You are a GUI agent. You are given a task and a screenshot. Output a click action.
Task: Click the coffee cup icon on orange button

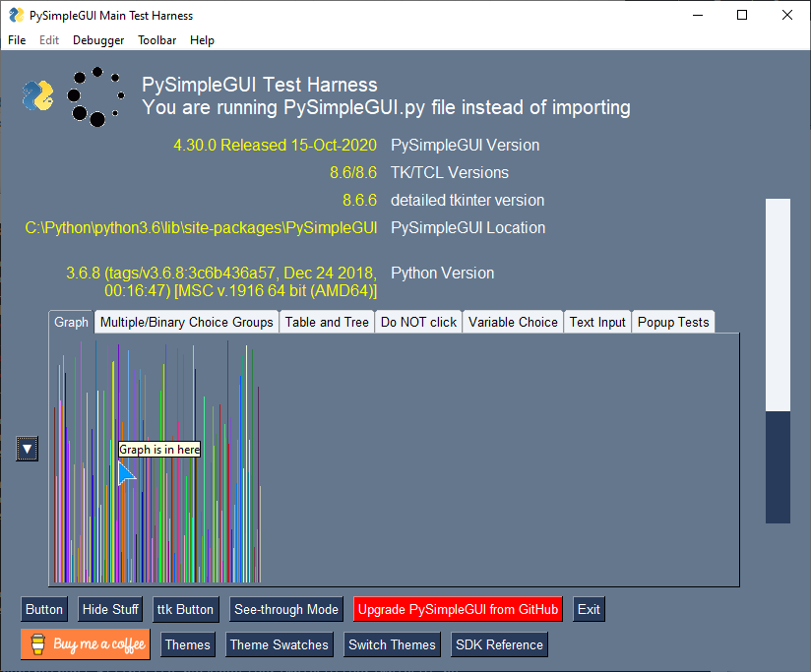pos(37,644)
